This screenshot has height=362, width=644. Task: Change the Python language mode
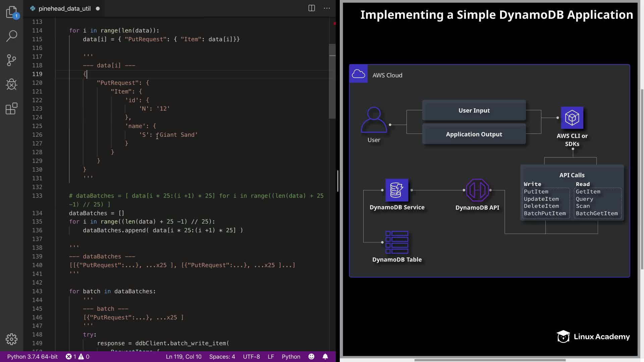pos(291,357)
